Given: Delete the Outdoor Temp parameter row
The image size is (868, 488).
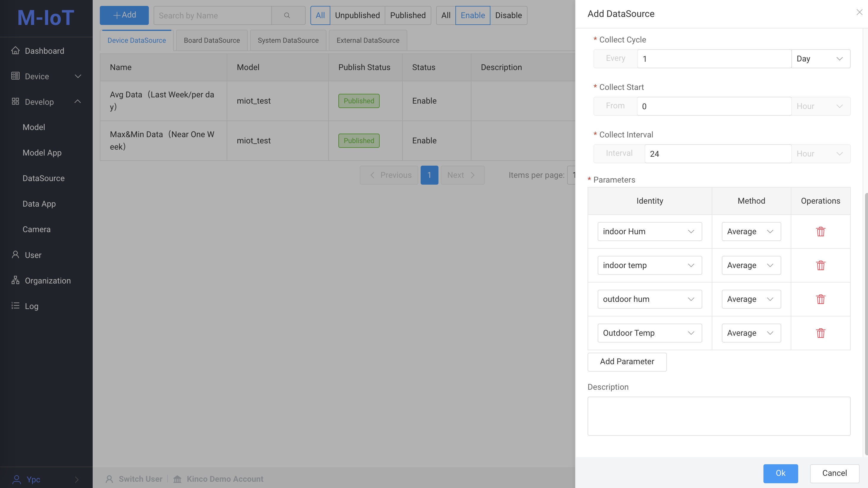Looking at the screenshot, I should [x=820, y=333].
